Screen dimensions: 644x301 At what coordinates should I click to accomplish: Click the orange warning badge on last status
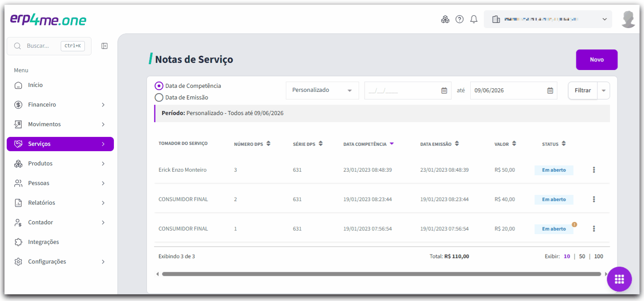[x=574, y=224]
